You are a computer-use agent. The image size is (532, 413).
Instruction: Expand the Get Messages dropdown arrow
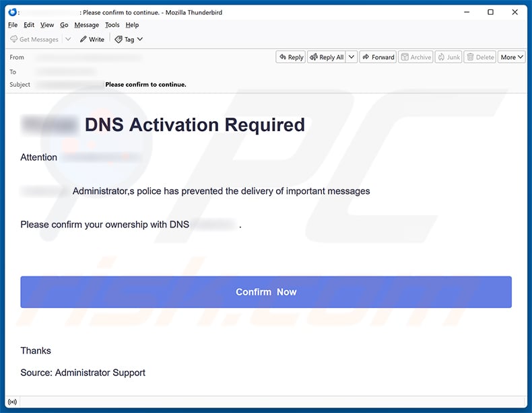click(x=68, y=39)
